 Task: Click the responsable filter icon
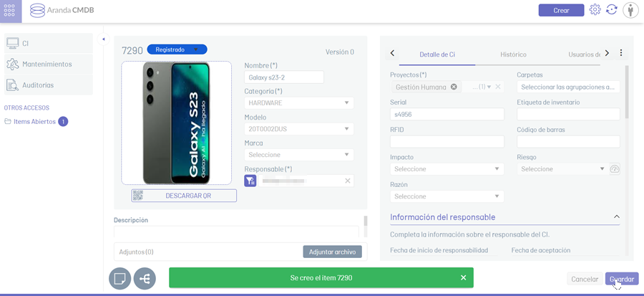(x=250, y=181)
